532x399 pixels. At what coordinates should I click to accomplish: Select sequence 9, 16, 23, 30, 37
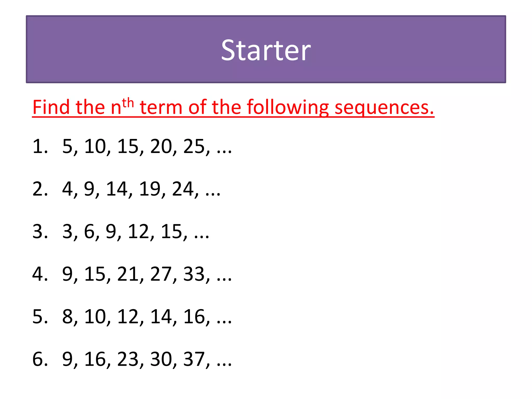coord(147,359)
